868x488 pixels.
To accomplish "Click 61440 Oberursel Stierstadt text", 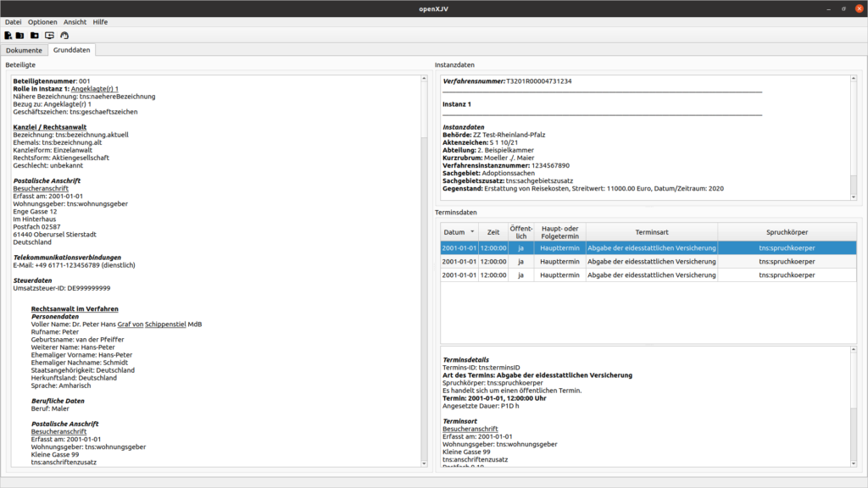I will pyautogui.click(x=55, y=235).
